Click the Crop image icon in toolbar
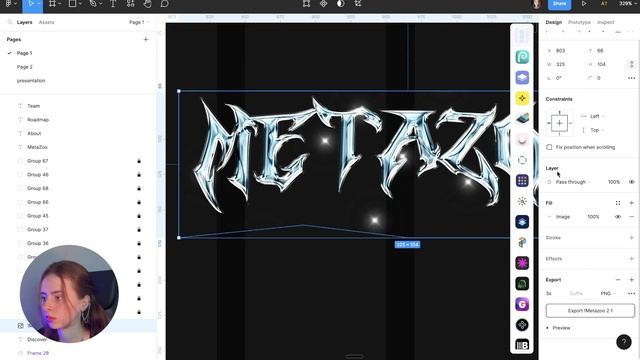 358,4
